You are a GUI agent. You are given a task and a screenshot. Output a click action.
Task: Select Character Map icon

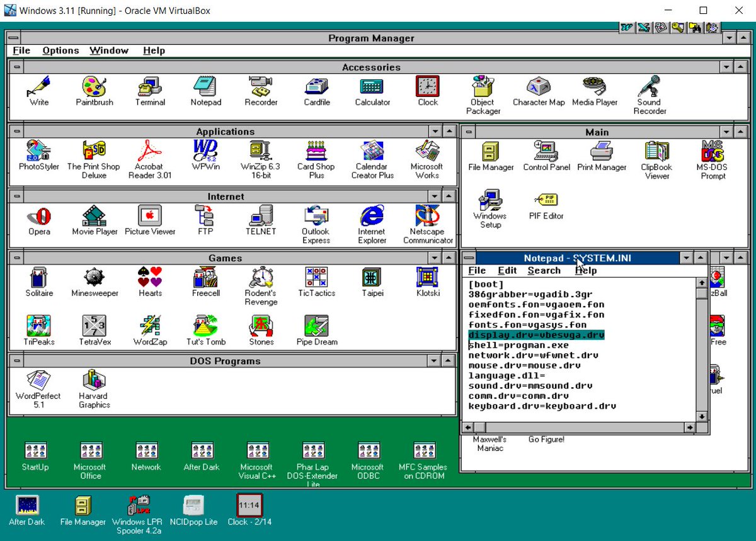[x=539, y=91]
